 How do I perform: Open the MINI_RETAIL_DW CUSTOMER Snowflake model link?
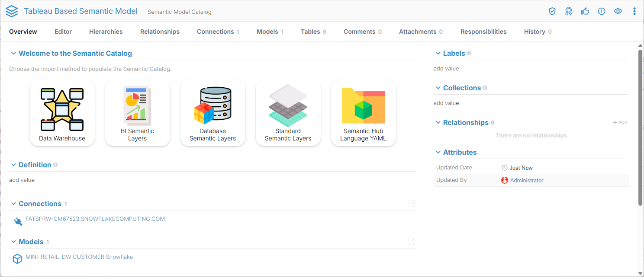coord(79,257)
